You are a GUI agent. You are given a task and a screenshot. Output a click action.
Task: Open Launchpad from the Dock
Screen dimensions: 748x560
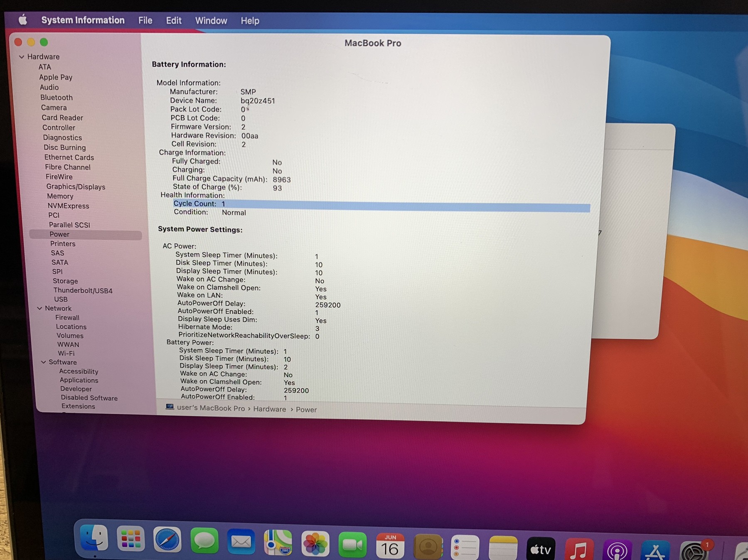coord(130,539)
